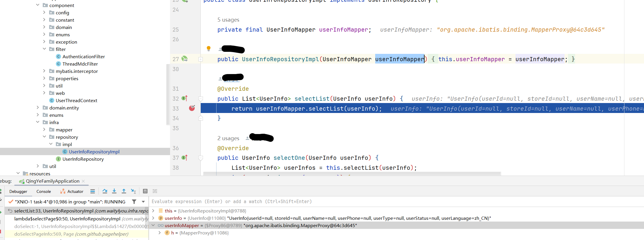This screenshot has height=240, width=644.
Task: Click the fold marker on line 32
Action: click(201, 99)
